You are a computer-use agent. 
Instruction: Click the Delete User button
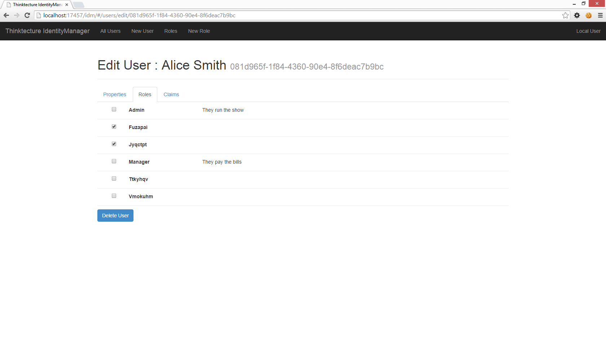tap(115, 216)
